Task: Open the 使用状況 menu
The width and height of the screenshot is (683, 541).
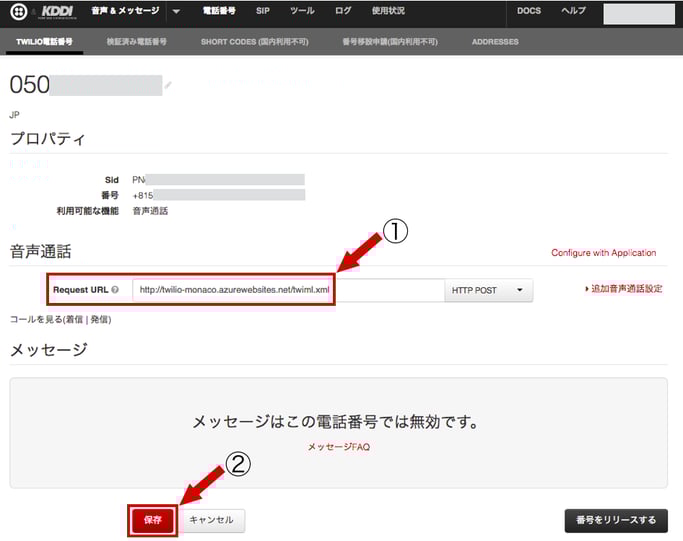Action: pos(388,11)
